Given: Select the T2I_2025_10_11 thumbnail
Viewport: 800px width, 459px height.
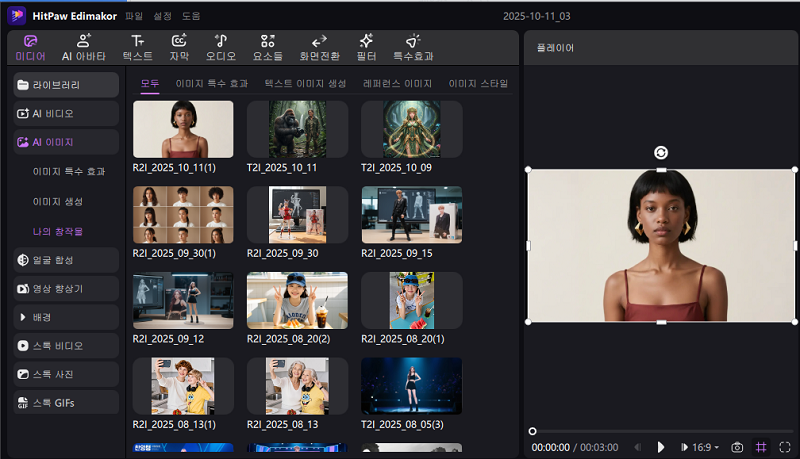Looking at the screenshot, I should (297, 130).
